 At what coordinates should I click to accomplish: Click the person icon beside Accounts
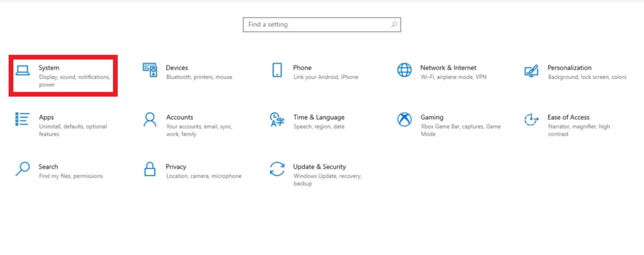(150, 120)
